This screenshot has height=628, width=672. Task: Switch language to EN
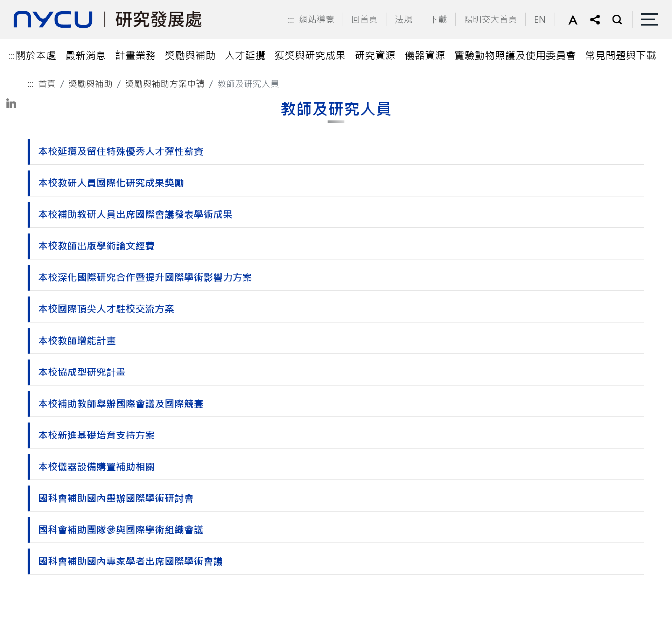click(539, 20)
